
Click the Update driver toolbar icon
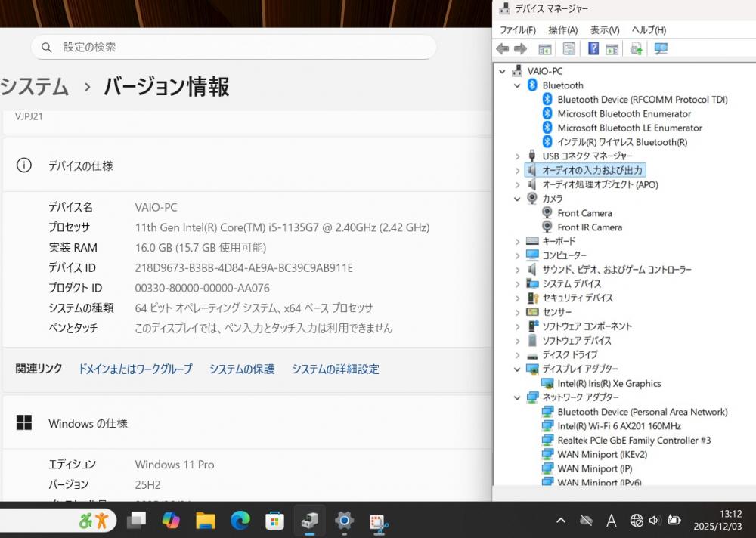click(636, 49)
